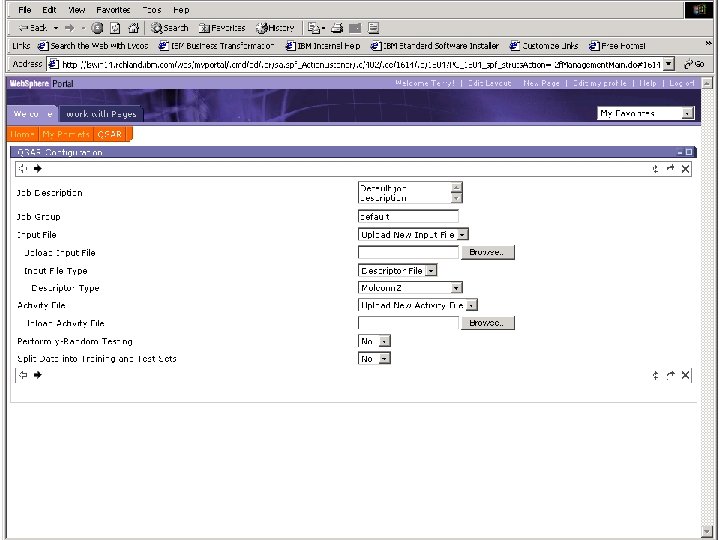
Task: Open IBM Standard Software Installer link
Action: pos(434,45)
